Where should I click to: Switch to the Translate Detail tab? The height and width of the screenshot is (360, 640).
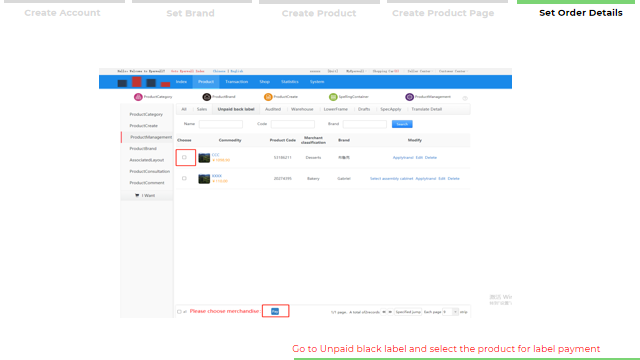tap(427, 109)
